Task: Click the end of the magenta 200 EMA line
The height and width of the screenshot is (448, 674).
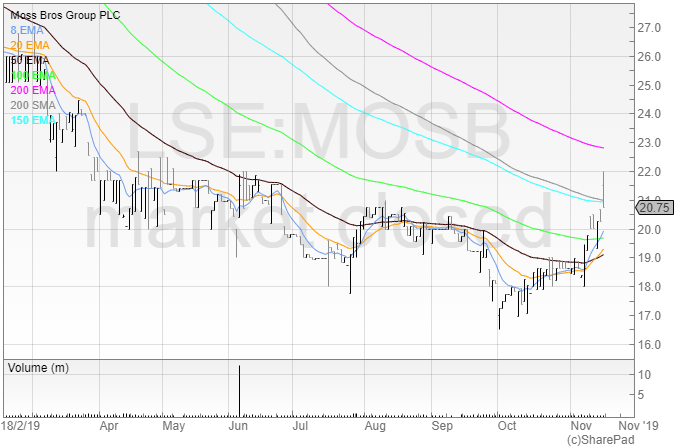Action: pyautogui.click(x=603, y=148)
